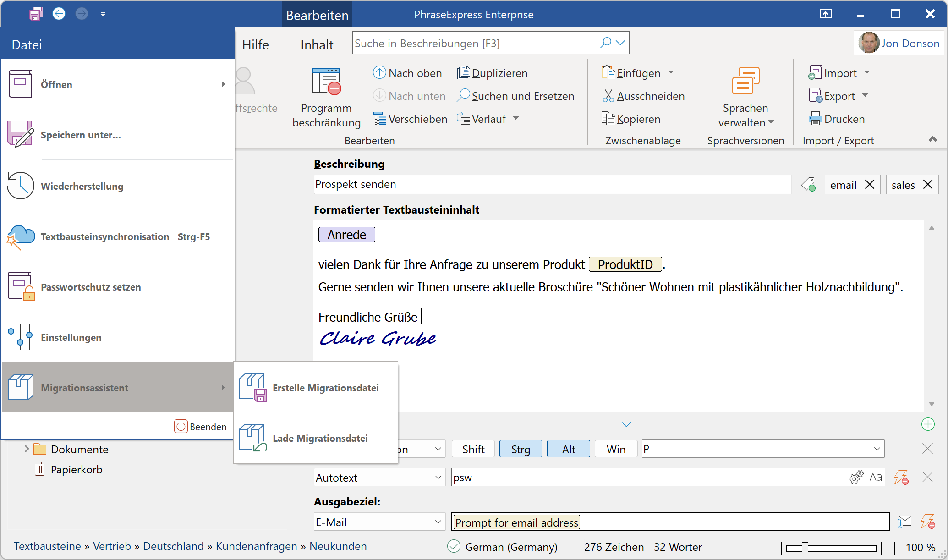
Task: Expand the Dokumente folder
Action: pyautogui.click(x=27, y=449)
